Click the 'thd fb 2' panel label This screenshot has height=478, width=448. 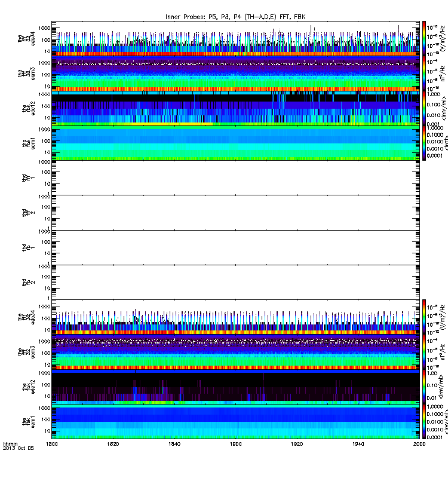point(29,282)
